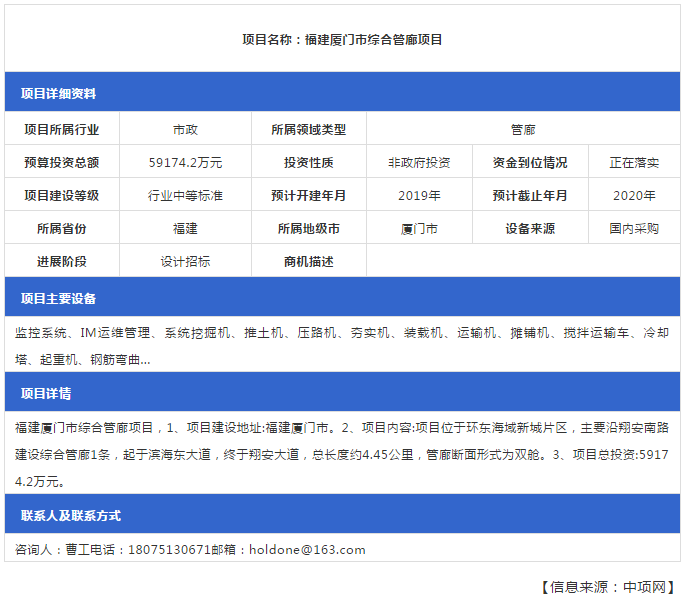This screenshot has height=597, width=686.
Task: Select the 行业中等标准 construction grade value
Action: 185,196
